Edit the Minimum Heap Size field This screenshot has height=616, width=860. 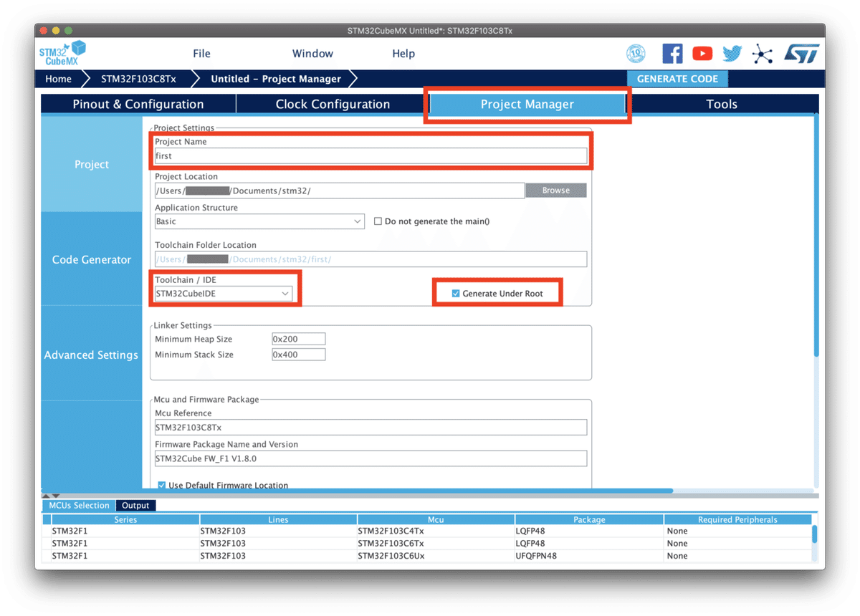[298, 339]
